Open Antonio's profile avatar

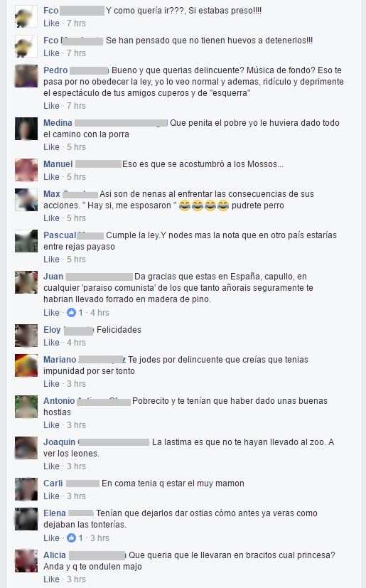[26, 407]
